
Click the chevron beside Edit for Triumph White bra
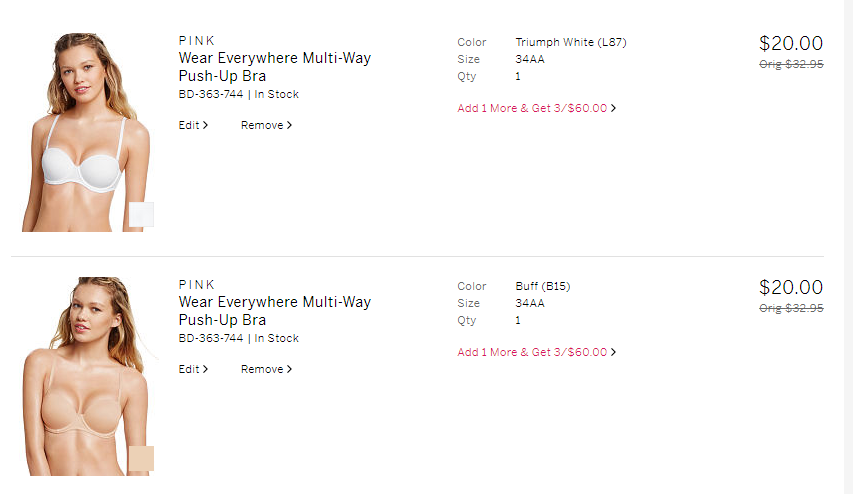click(x=206, y=126)
